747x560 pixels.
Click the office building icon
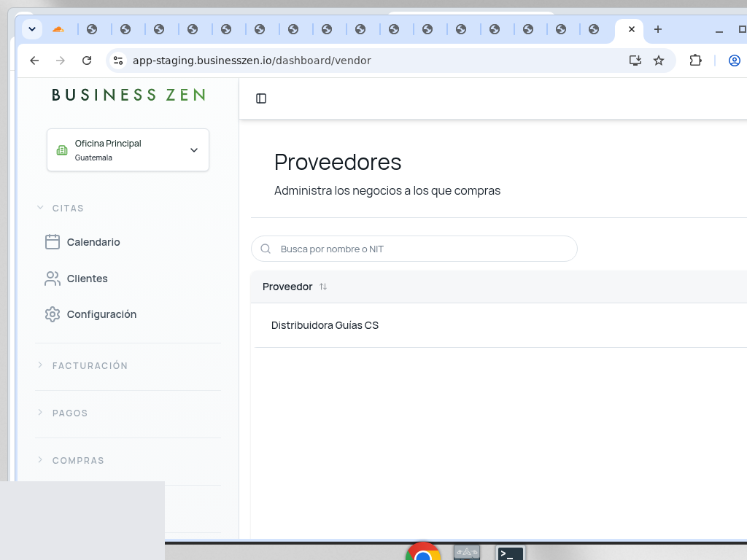(x=62, y=150)
